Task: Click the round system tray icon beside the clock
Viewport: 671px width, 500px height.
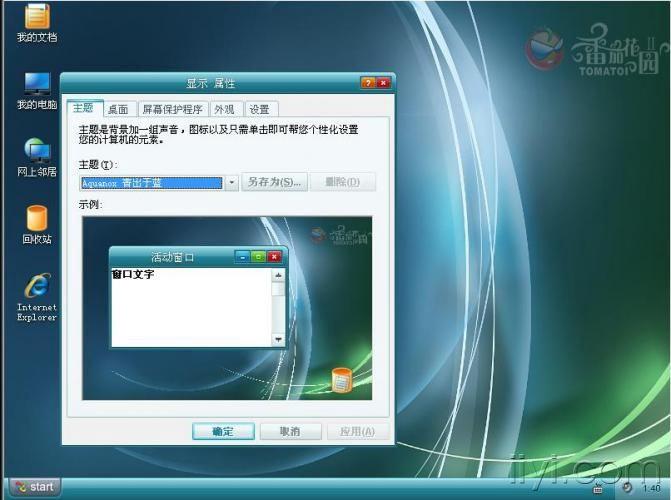Action: click(626, 488)
